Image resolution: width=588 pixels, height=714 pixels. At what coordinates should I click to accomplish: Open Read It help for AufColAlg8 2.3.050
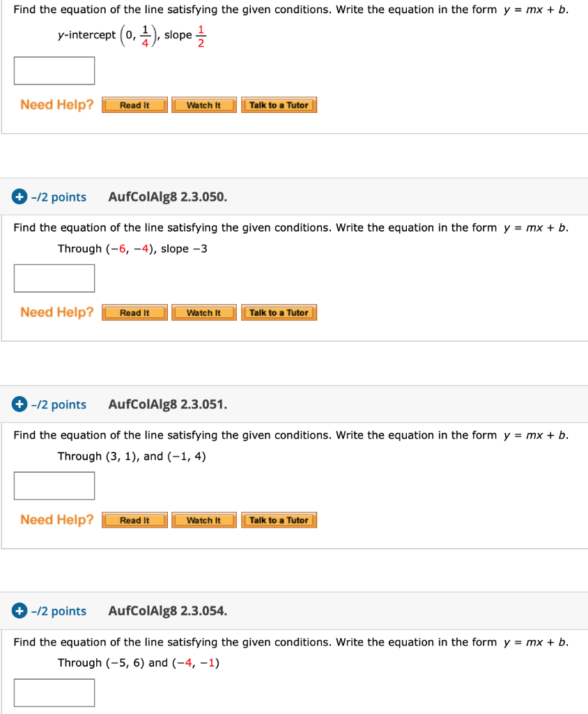point(134,312)
